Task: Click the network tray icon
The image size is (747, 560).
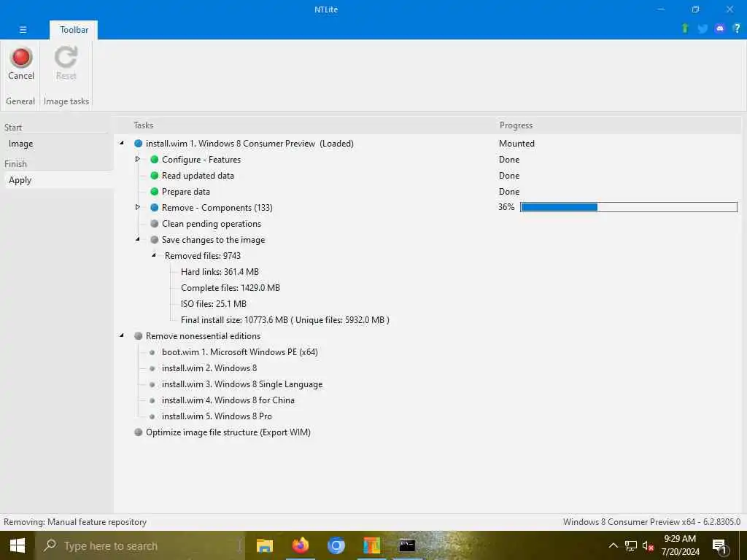Action: [x=630, y=545]
